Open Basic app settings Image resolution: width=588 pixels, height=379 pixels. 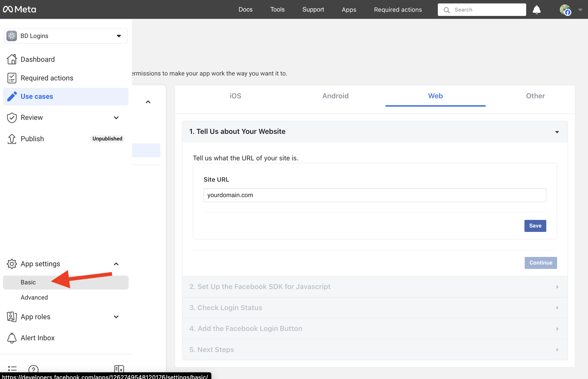[x=28, y=282]
